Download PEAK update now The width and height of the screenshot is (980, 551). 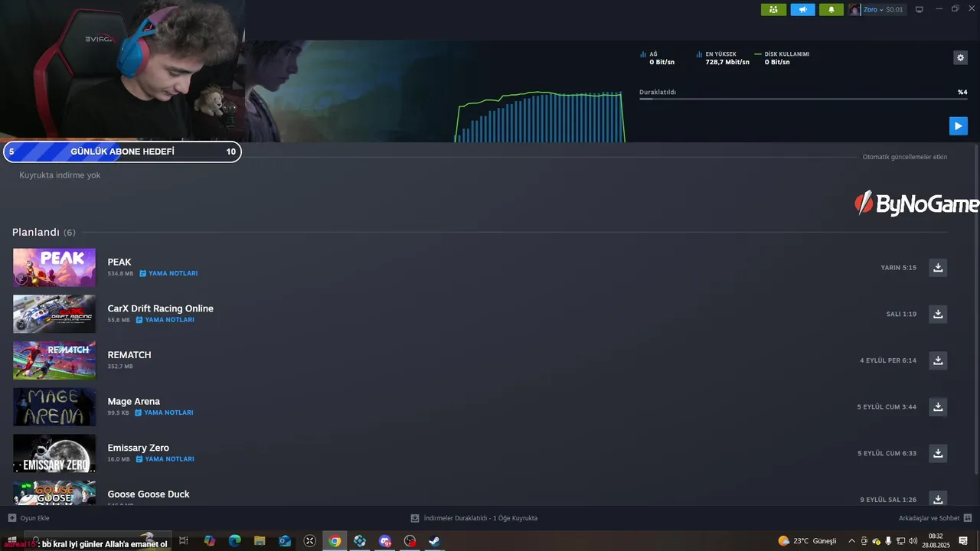click(938, 268)
